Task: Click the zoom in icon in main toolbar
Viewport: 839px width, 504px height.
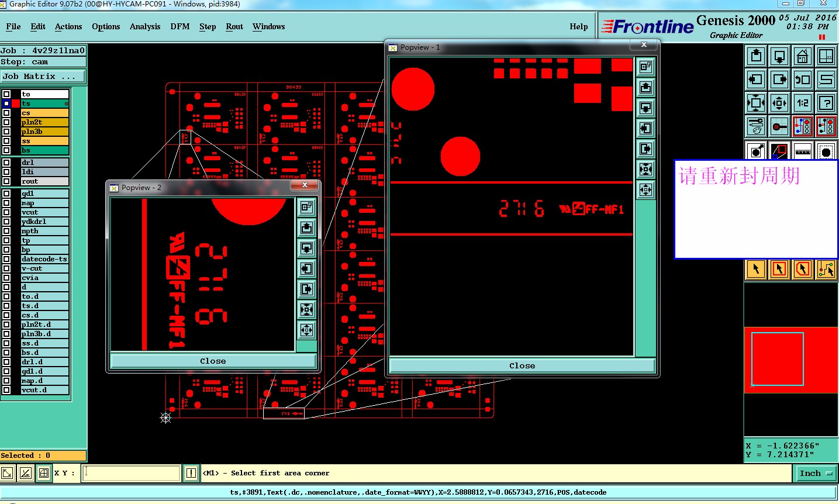Action: [756, 103]
